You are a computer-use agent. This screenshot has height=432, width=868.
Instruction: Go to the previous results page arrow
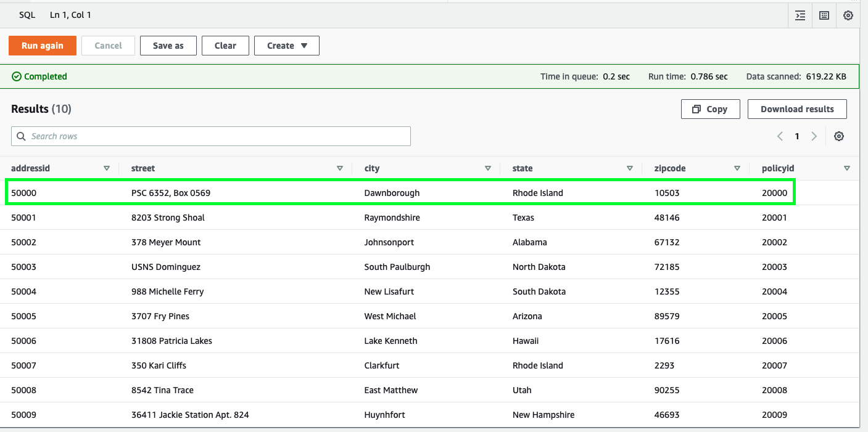pyautogui.click(x=780, y=136)
